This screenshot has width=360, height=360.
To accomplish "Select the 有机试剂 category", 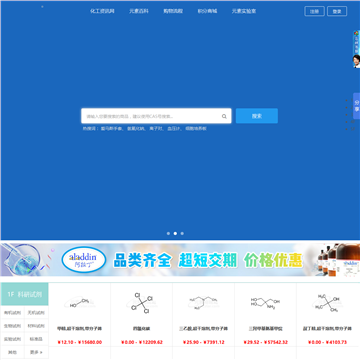I will [x=12, y=313].
